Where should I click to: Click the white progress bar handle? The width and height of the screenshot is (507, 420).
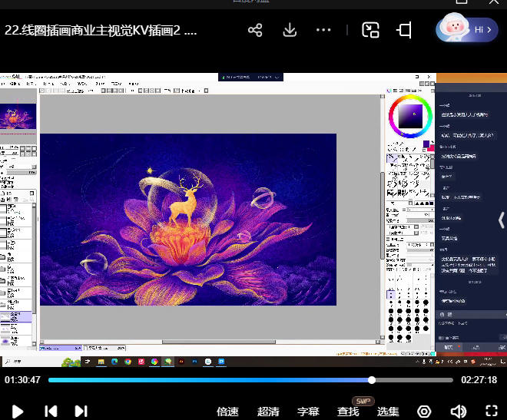pos(372,380)
